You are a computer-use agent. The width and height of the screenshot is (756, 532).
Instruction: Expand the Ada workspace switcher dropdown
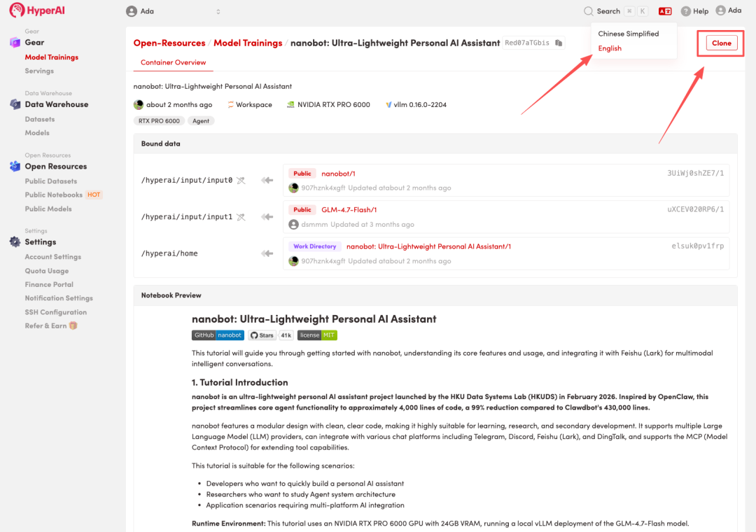218,11
